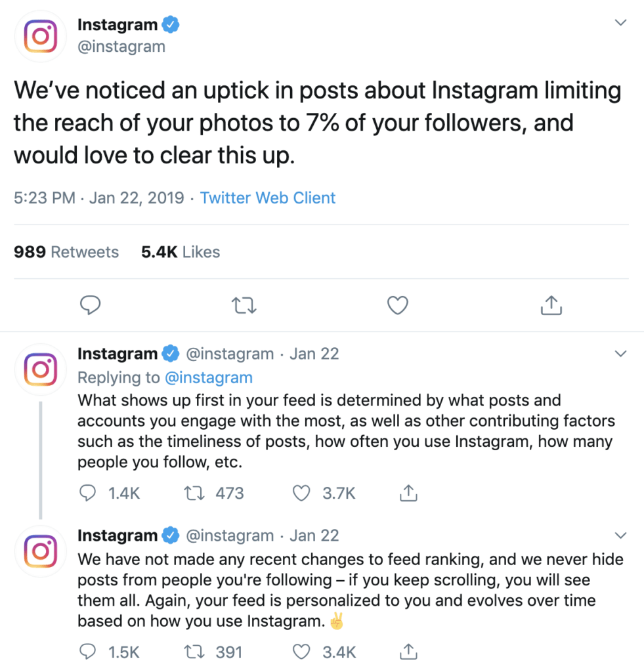The height and width of the screenshot is (672, 644).
Task: View the 989 Retweets list
Action: click(x=66, y=252)
